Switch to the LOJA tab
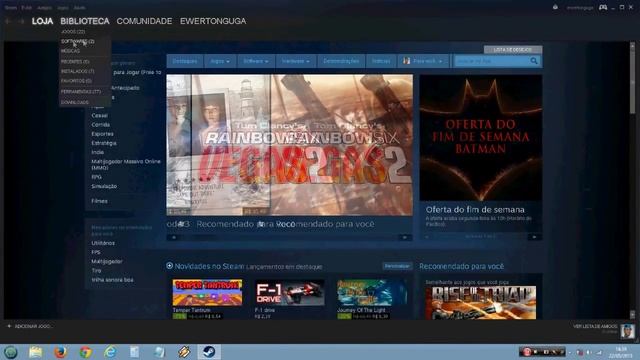The height and width of the screenshot is (360, 640). pyautogui.click(x=42, y=21)
